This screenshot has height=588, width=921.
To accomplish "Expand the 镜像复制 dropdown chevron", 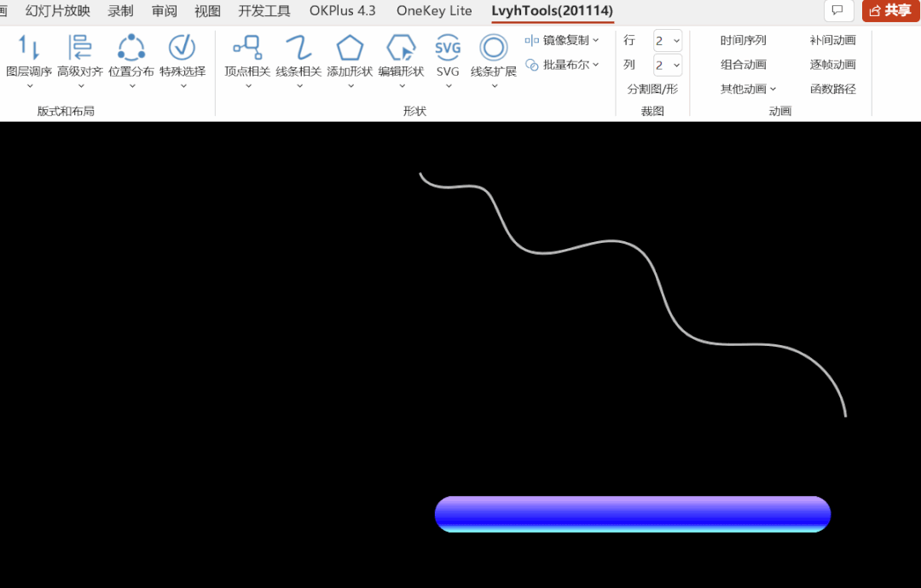I will (595, 41).
